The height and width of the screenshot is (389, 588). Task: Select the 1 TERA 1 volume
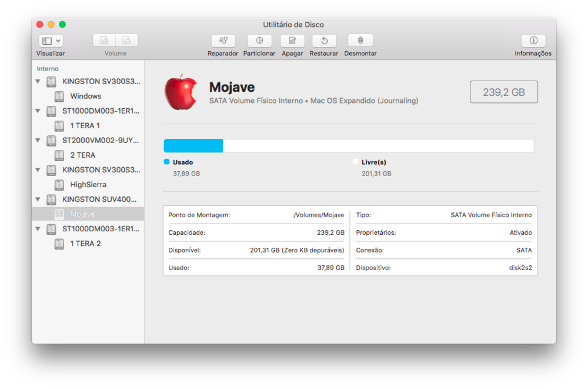(x=85, y=126)
